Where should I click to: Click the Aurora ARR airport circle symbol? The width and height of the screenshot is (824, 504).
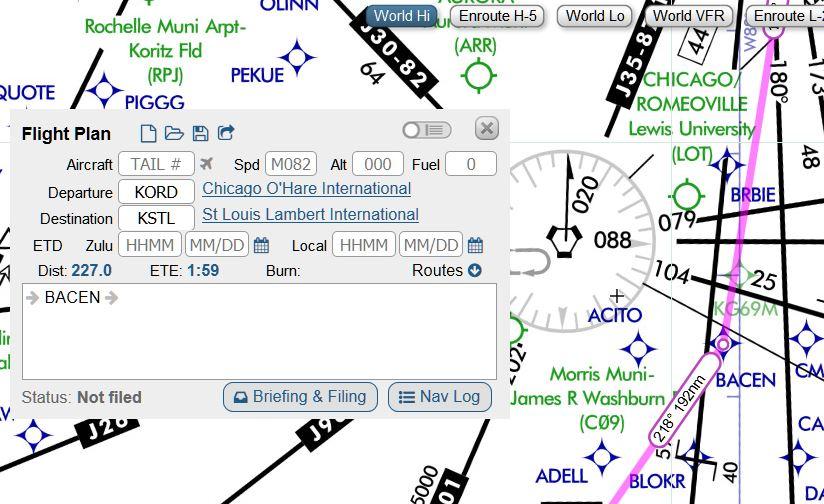[478, 76]
